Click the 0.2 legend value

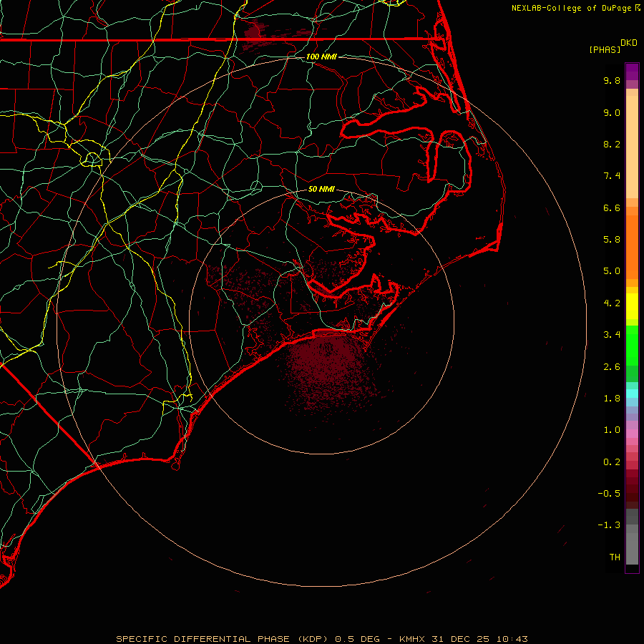(612, 462)
